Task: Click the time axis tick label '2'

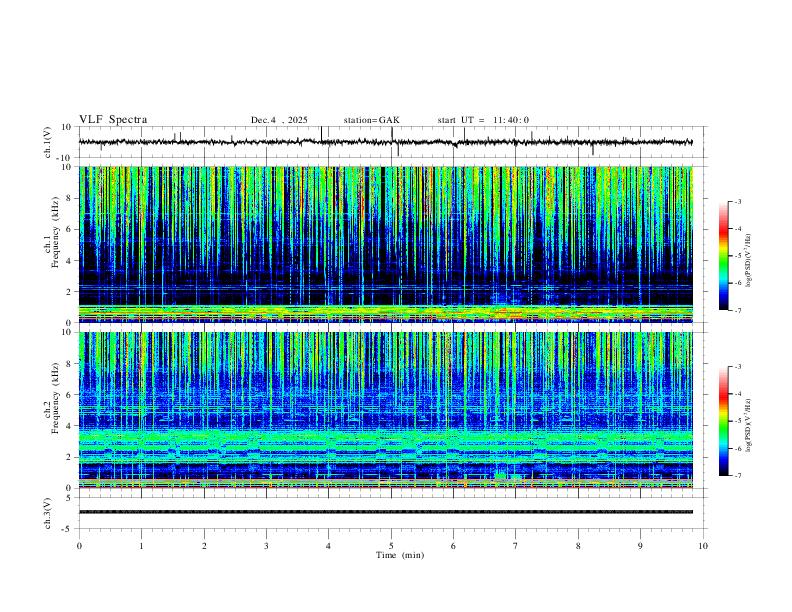Action: [204, 546]
